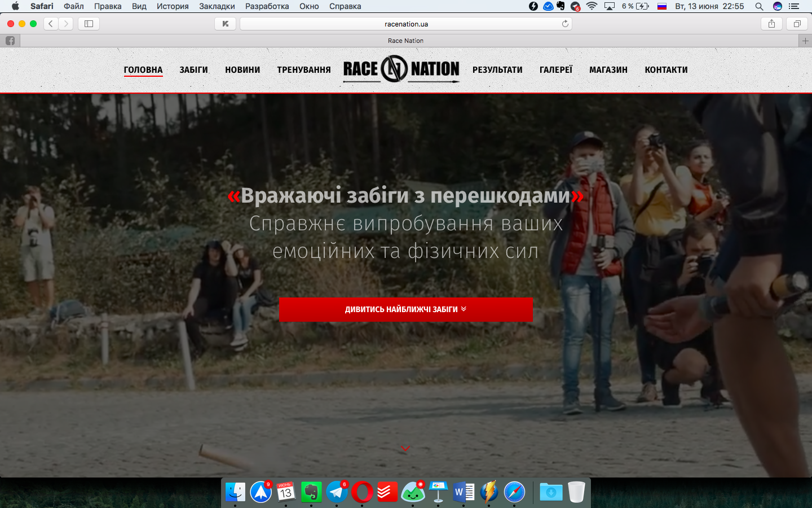This screenshot has height=508, width=812.
Task: Open the КОНТАКТИ page
Action: coord(667,70)
